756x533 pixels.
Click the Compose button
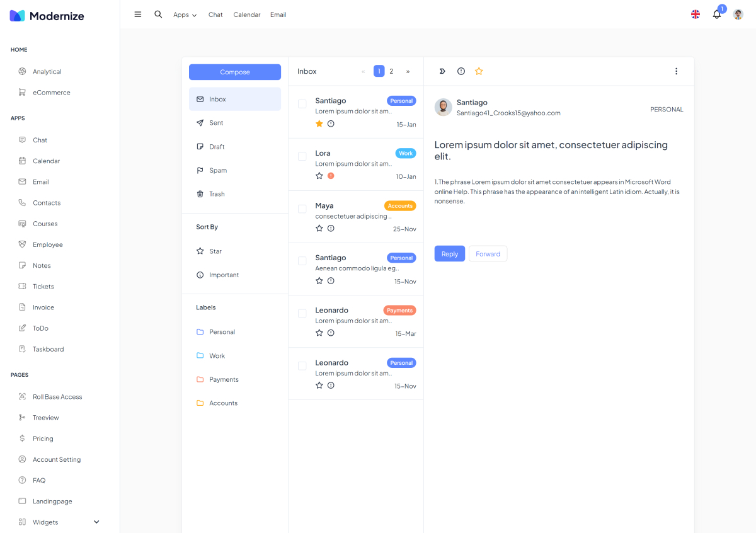tap(235, 72)
